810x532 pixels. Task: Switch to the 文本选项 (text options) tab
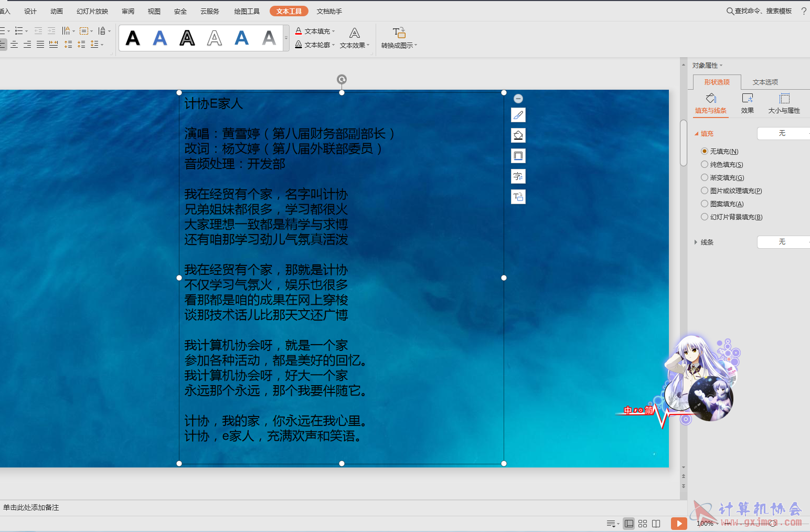[765, 82]
